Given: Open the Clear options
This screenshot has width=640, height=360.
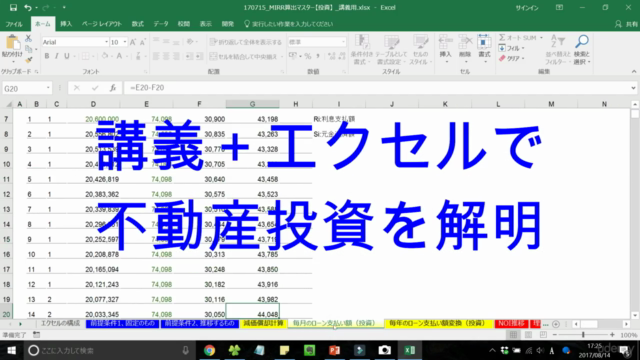Looking at the screenshot, I should pyautogui.click(x=511, y=58).
